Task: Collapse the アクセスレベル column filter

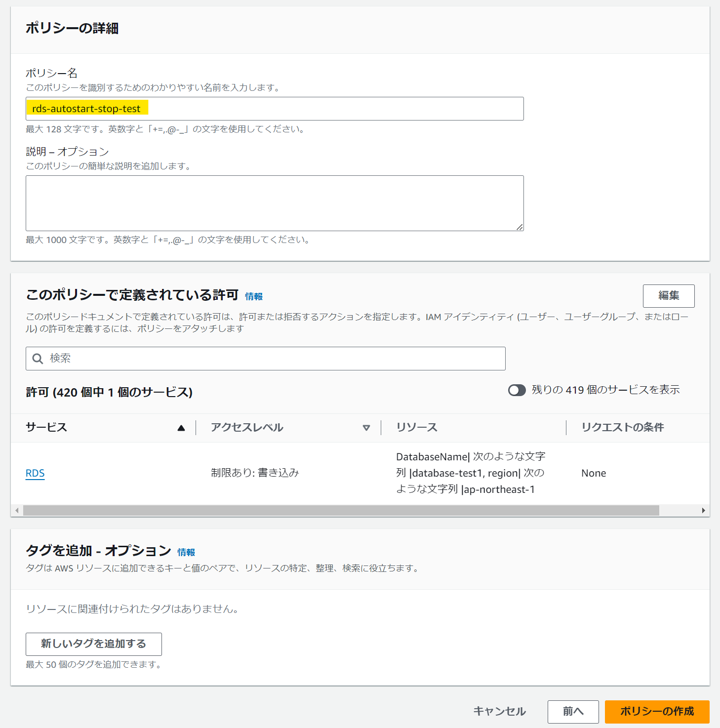Action: [x=366, y=427]
